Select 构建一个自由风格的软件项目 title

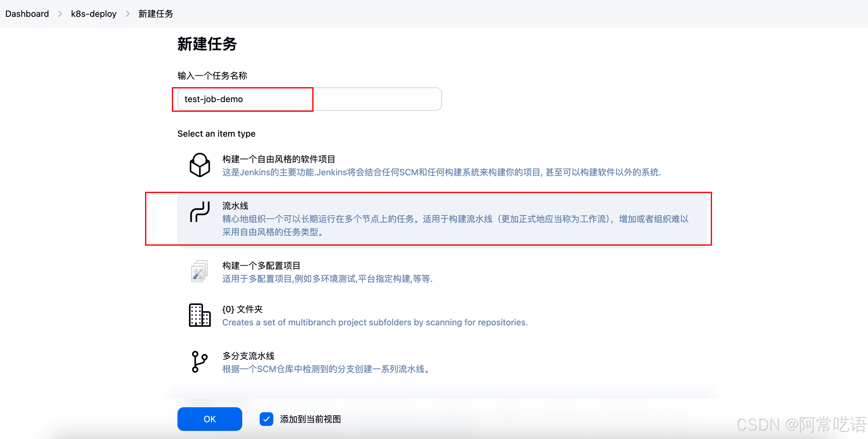pyautogui.click(x=278, y=159)
